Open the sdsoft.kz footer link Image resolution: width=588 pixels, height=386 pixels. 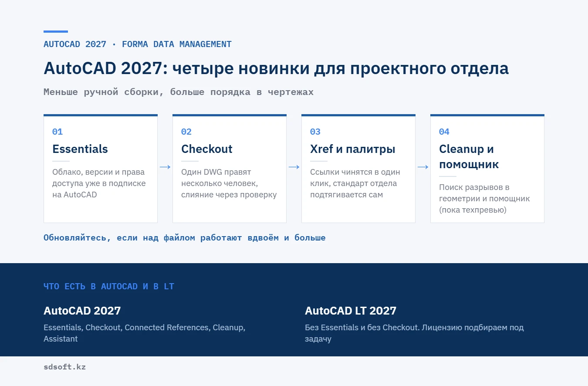click(64, 367)
